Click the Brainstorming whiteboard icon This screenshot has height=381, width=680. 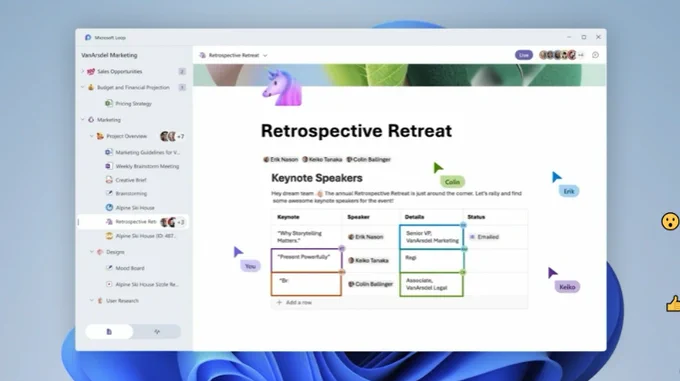(x=109, y=193)
